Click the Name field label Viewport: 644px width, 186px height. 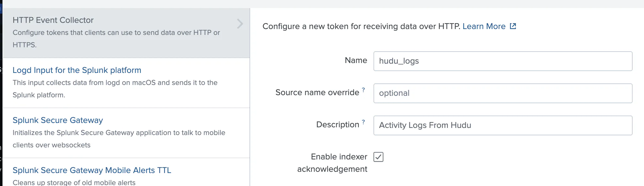(356, 60)
